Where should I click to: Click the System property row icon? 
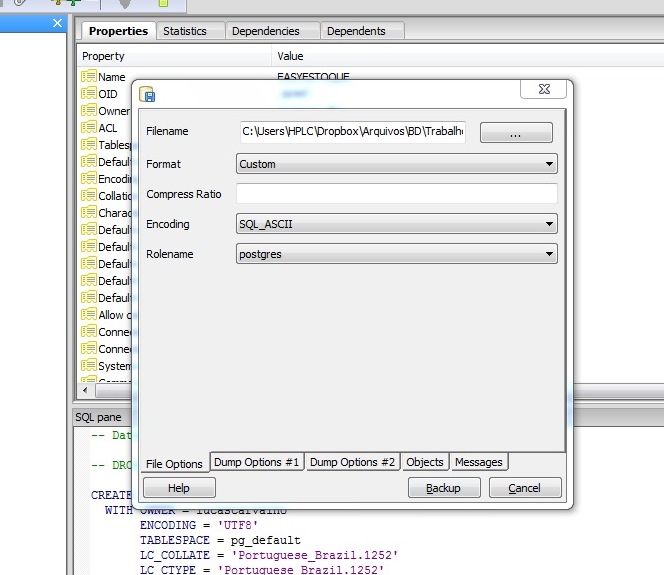tap(88, 366)
